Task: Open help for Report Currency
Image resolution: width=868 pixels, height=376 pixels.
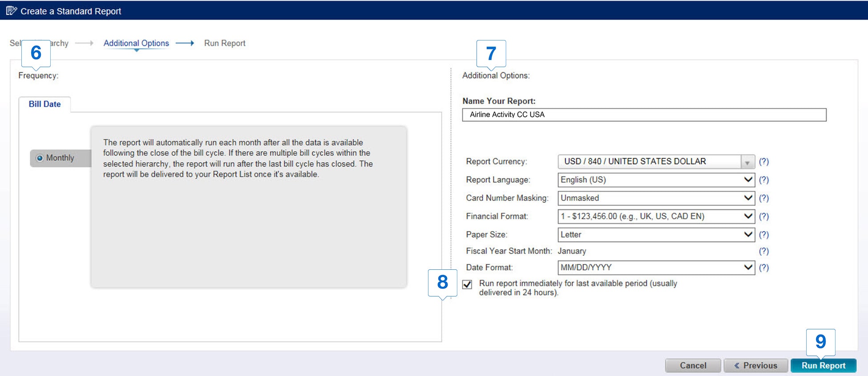Action: 763,161
